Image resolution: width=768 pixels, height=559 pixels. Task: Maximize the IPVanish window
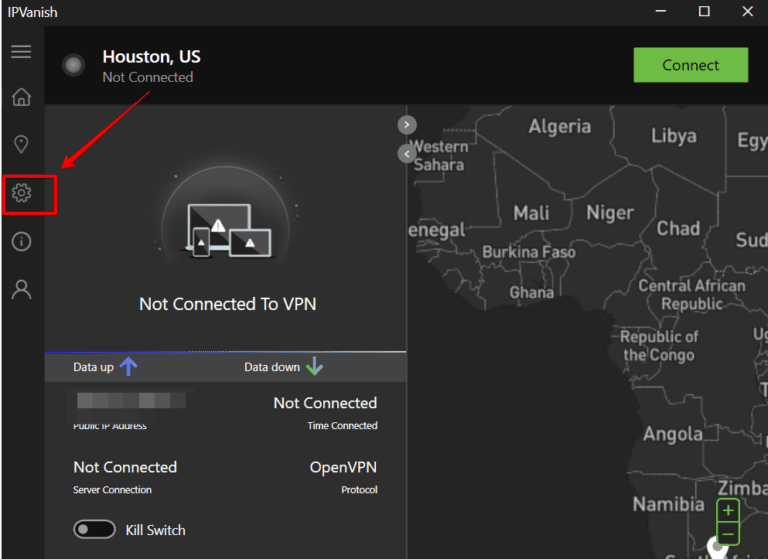pyautogui.click(x=704, y=12)
